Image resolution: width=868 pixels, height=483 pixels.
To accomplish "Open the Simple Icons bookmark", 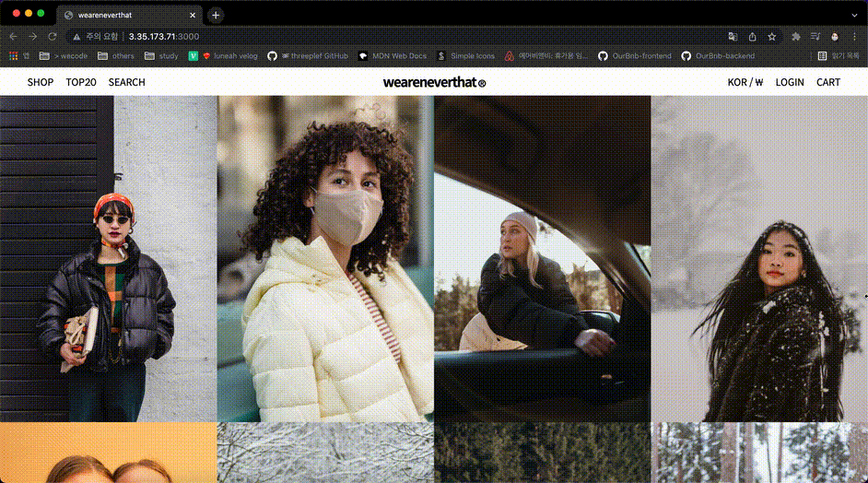I will [466, 56].
